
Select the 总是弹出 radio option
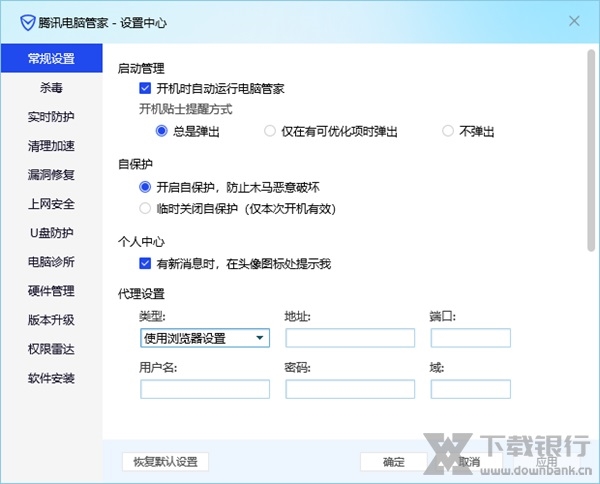click(161, 131)
